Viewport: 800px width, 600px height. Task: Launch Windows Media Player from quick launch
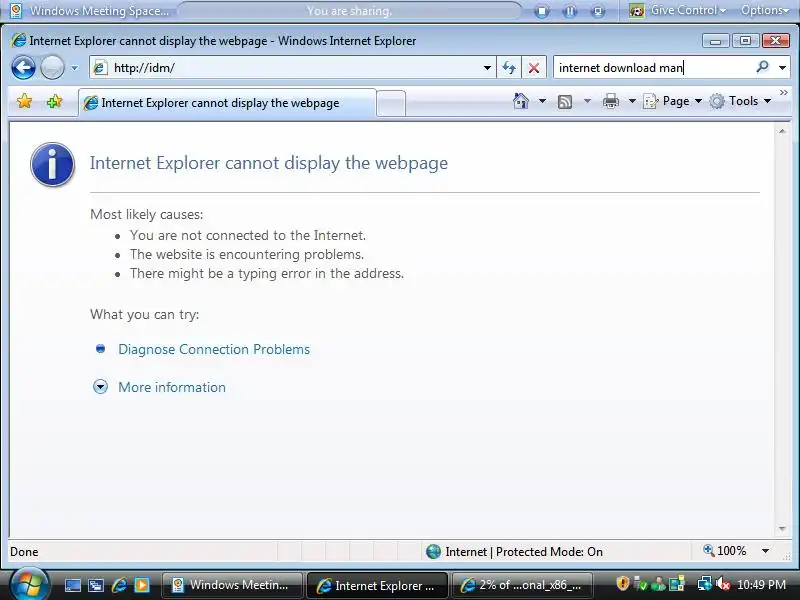142,585
